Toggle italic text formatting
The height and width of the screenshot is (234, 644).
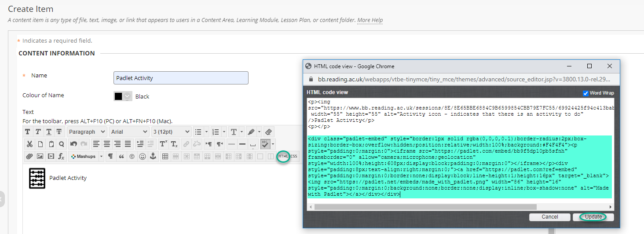tap(38, 132)
